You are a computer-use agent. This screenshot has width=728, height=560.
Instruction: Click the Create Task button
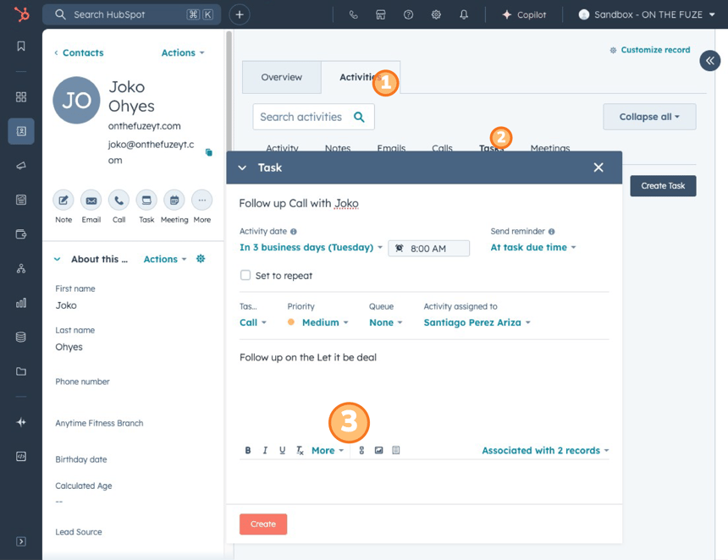click(663, 186)
